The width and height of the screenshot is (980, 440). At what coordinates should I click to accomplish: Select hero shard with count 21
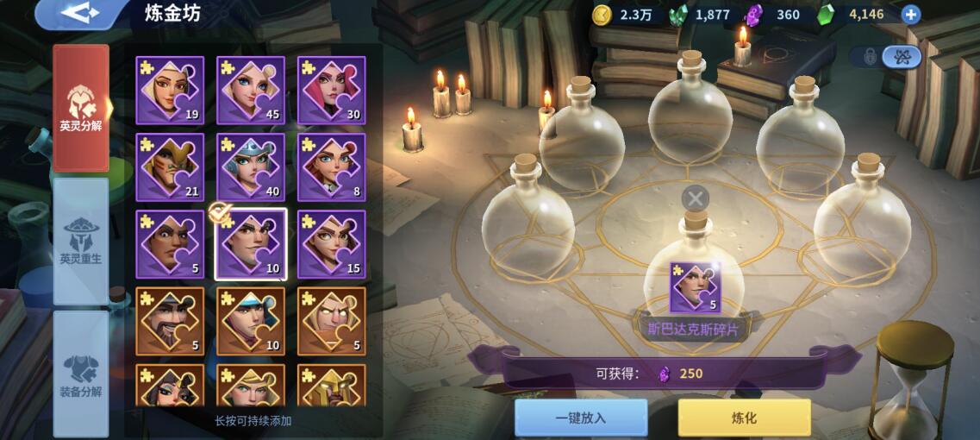(170, 167)
